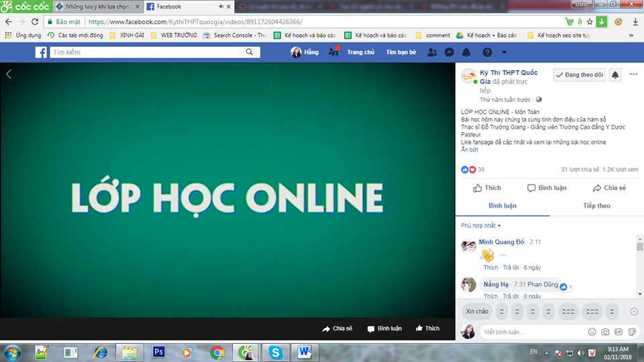This screenshot has height=362, width=644.
Task: Open Minh Quang Đỗ's profile
Action: click(x=502, y=242)
